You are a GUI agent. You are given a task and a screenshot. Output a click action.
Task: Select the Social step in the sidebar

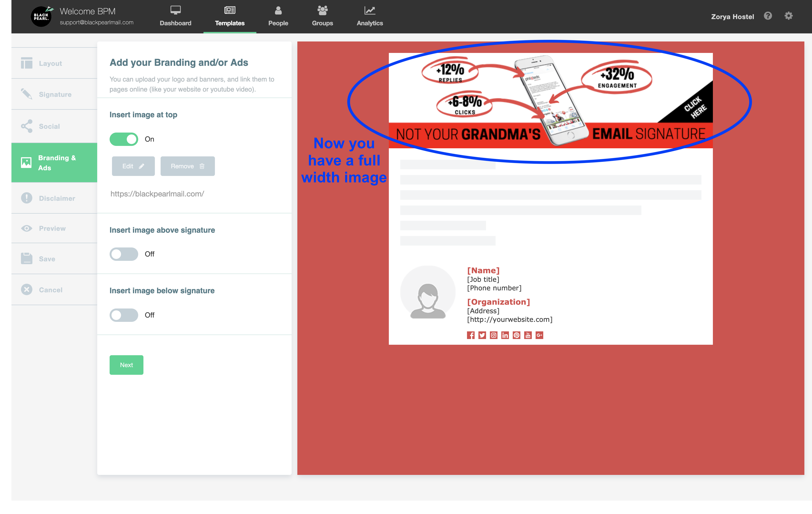[49, 126]
